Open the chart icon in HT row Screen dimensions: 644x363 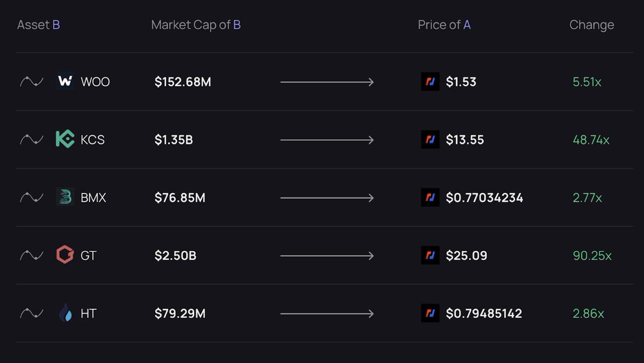pos(32,313)
